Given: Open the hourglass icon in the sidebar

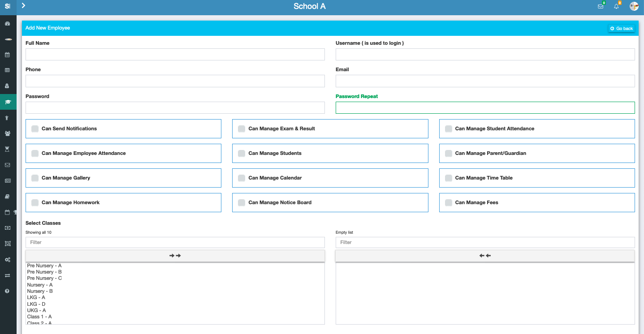Looking at the screenshot, I should click(8, 149).
